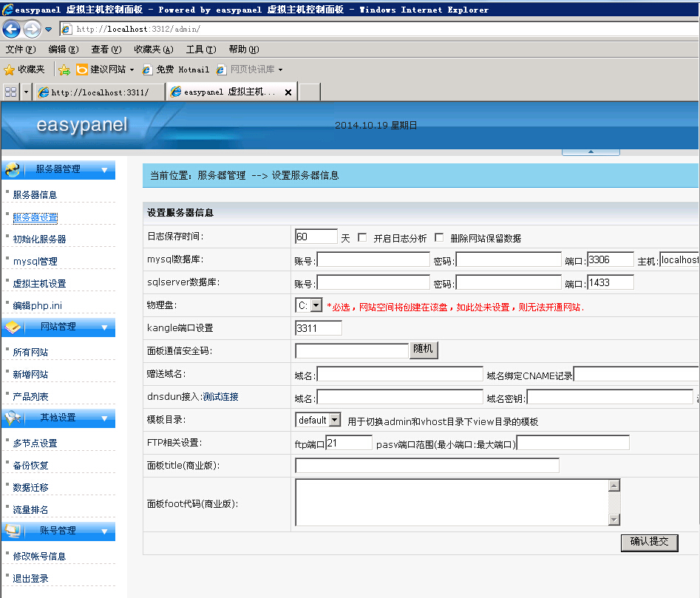Open the 初始化服务器 sidebar link
700x598 pixels.
point(39,239)
